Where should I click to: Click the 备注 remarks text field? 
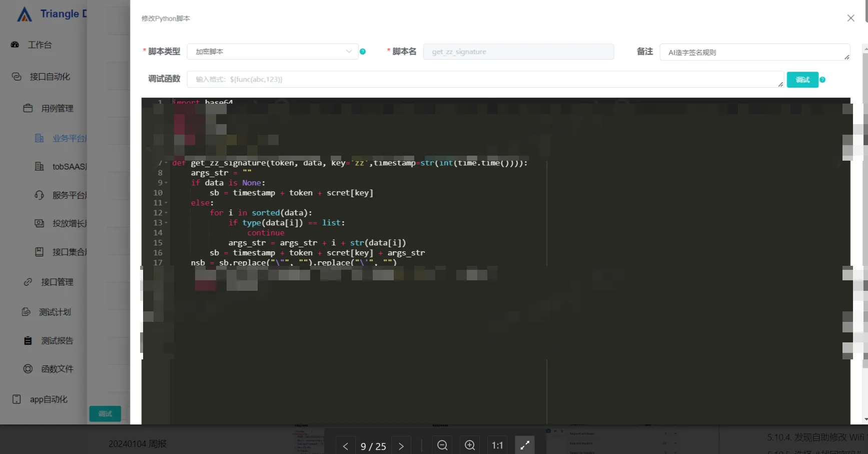[x=753, y=52]
